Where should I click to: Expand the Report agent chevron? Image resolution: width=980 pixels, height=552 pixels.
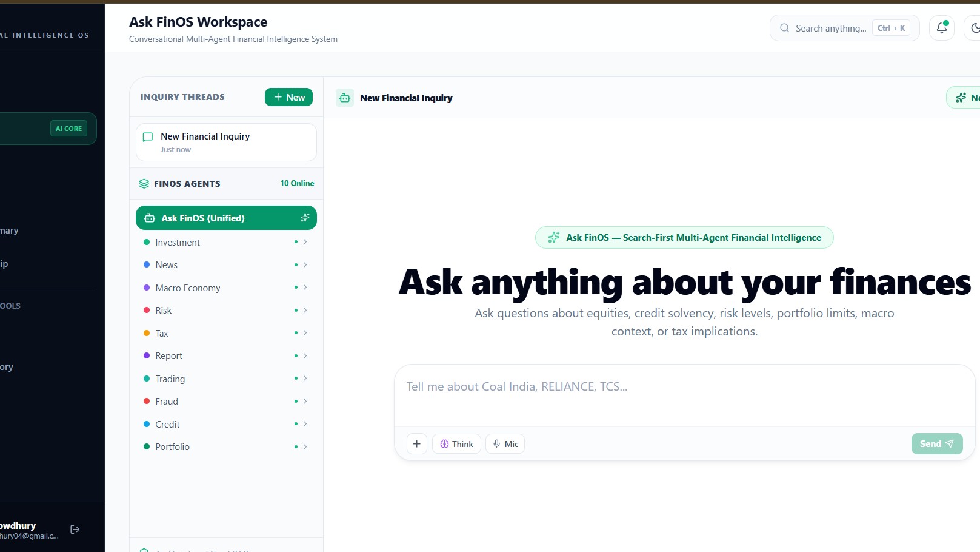(x=305, y=356)
